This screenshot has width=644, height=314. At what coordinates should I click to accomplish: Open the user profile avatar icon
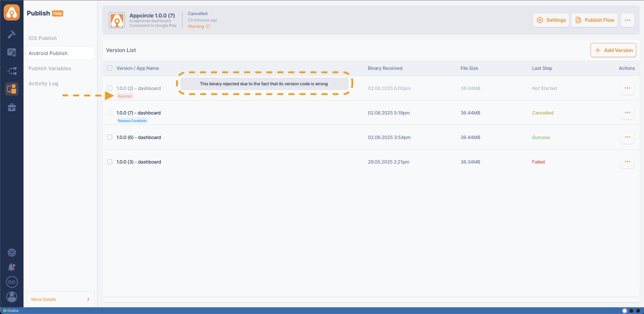tap(12, 297)
